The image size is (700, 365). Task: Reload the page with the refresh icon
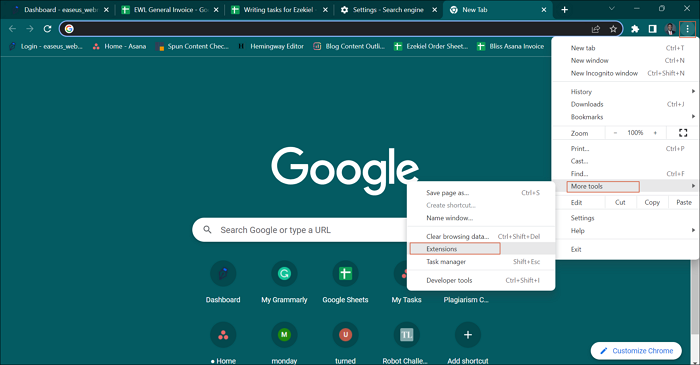pyautogui.click(x=47, y=29)
